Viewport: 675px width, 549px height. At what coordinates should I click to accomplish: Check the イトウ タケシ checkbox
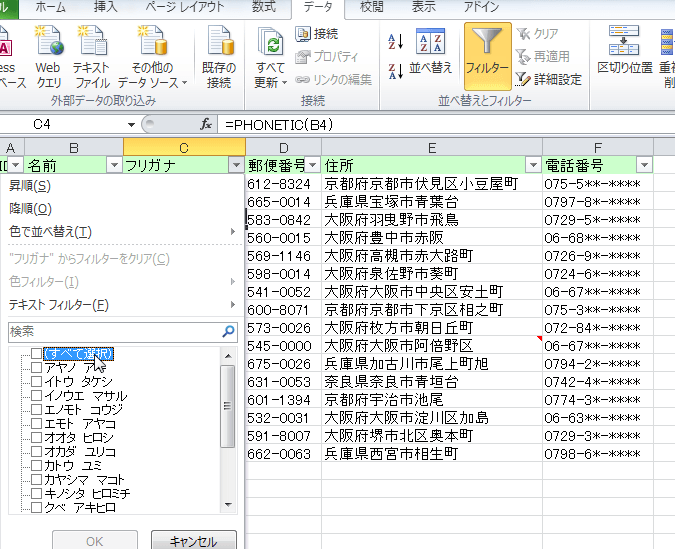36,382
